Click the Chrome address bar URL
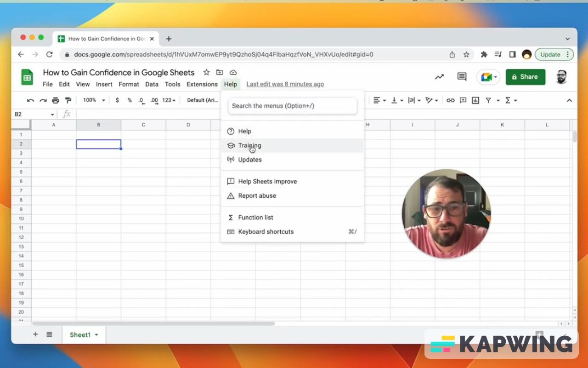588x368 pixels. [224, 54]
